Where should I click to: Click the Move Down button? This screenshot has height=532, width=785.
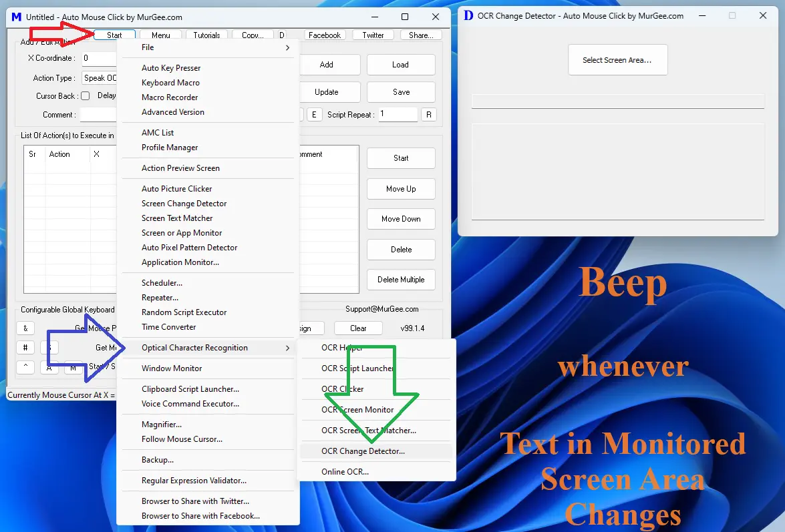click(x=401, y=219)
